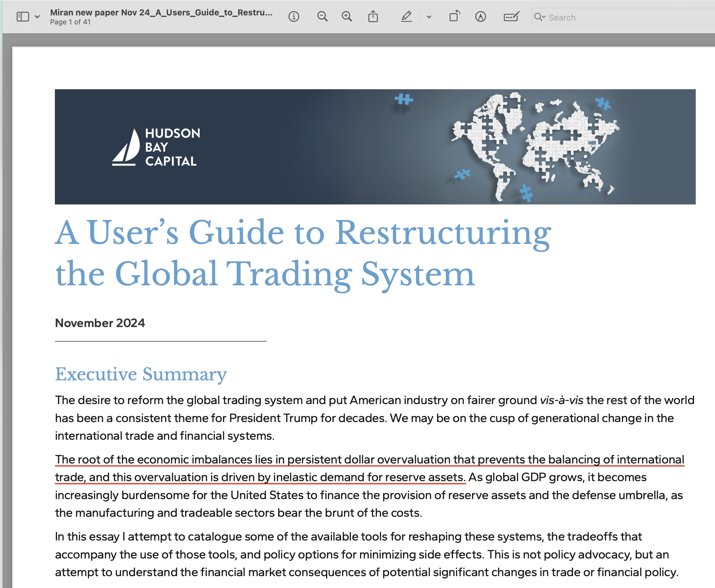Viewport: 715px width, 588px height.
Task: Toggle the sidebar view button
Action: pos(23,17)
